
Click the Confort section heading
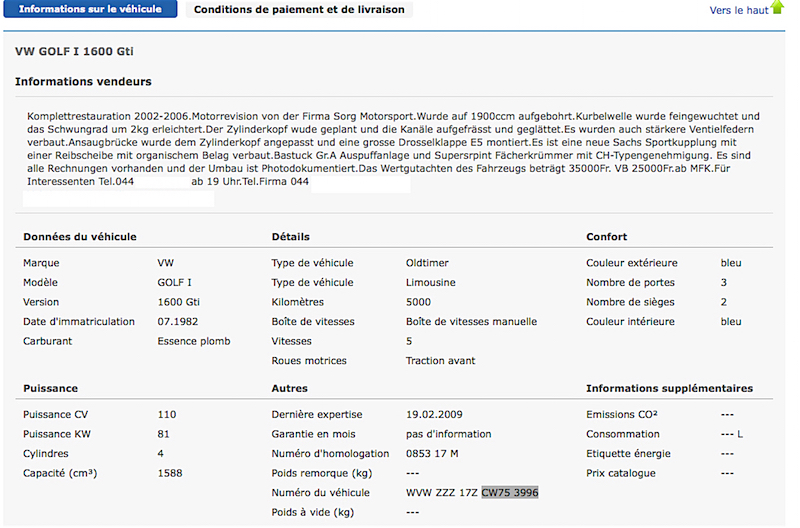(x=606, y=237)
